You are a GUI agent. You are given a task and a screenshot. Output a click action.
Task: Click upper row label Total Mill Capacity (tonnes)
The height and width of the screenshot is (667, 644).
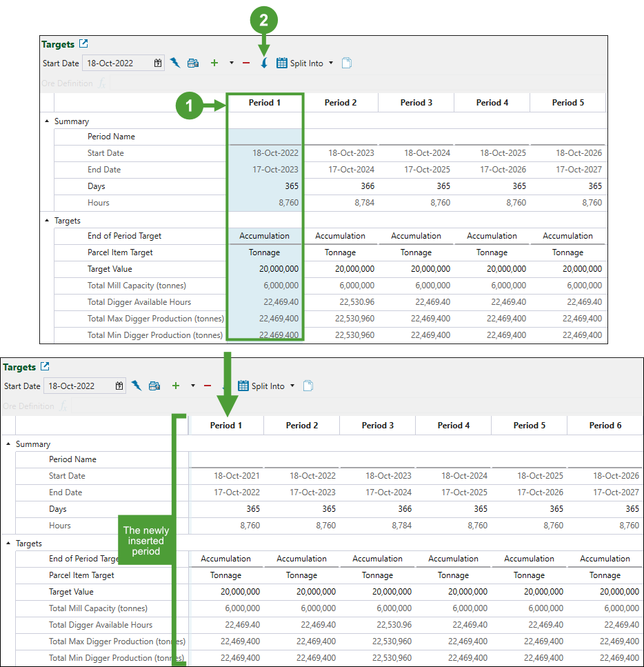tap(137, 286)
